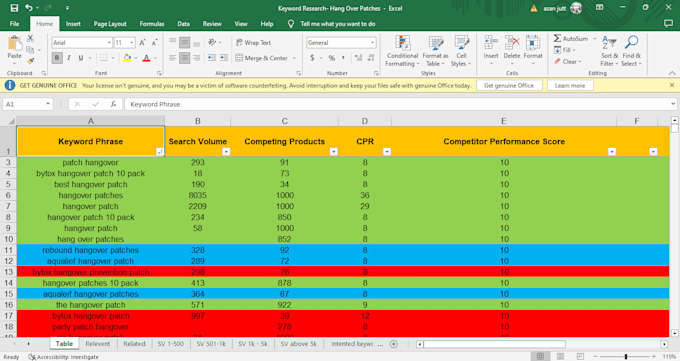
Task: Click the Orientation text angle icon
Action: (x=212, y=43)
